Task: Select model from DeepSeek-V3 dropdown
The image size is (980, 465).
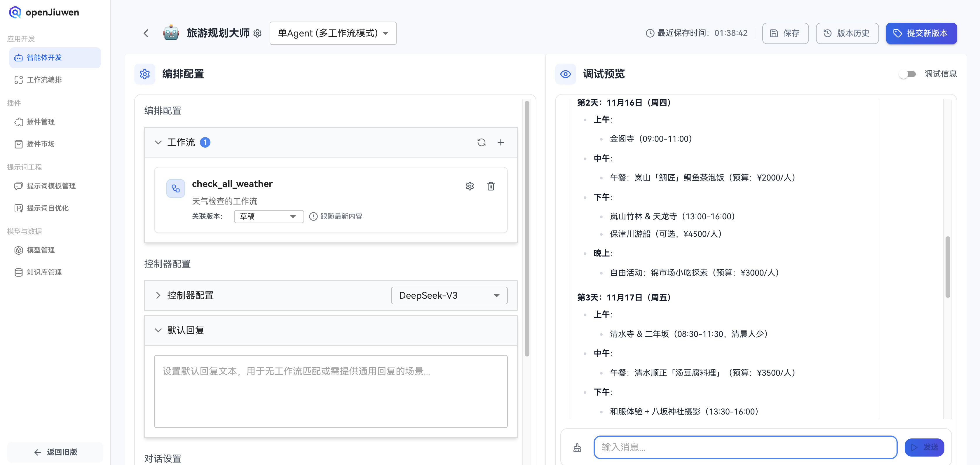Action: (x=449, y=296)
